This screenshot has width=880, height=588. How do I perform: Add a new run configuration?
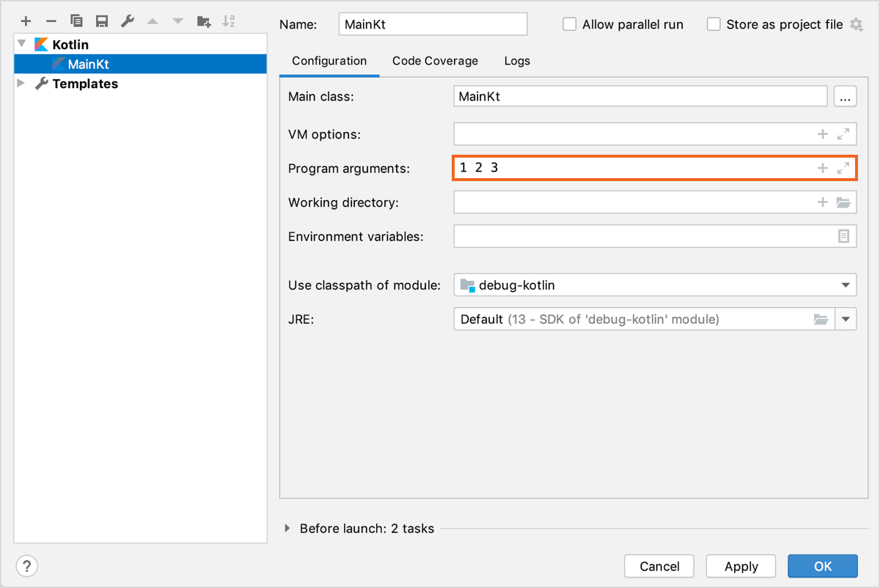point(26,21)
